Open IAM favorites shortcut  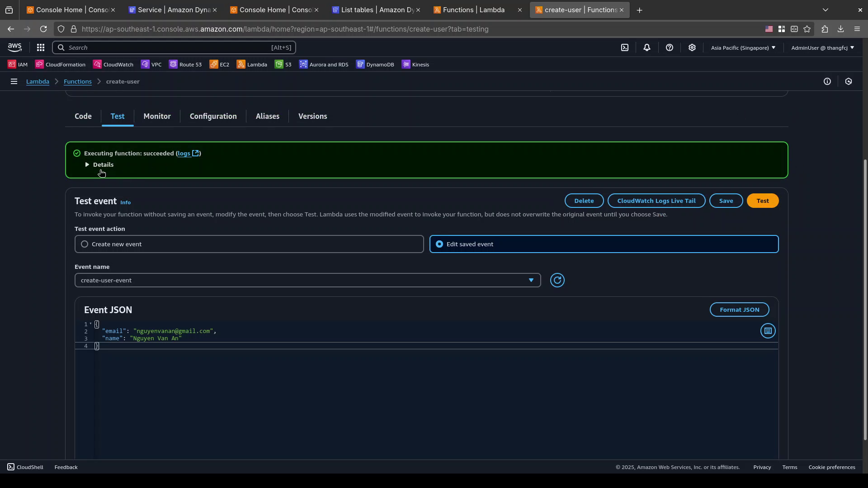click(x=18, y=65)
